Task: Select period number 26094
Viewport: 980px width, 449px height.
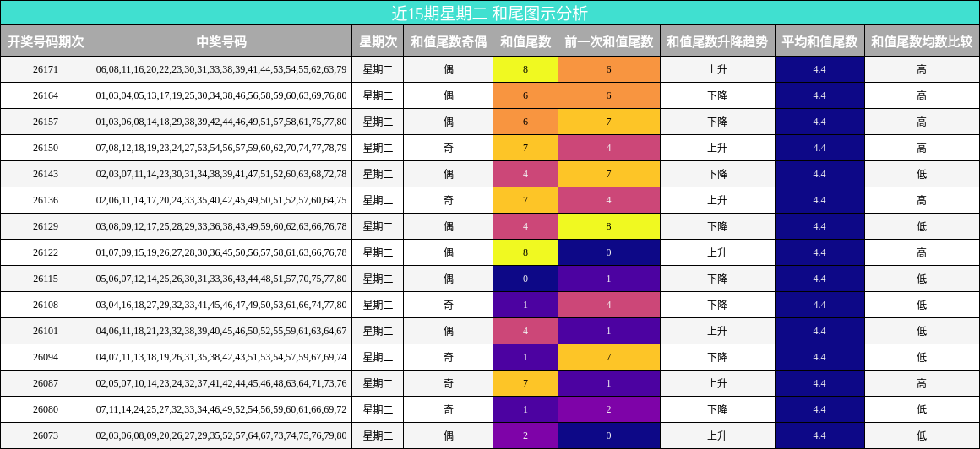Action: pos(46,357)
